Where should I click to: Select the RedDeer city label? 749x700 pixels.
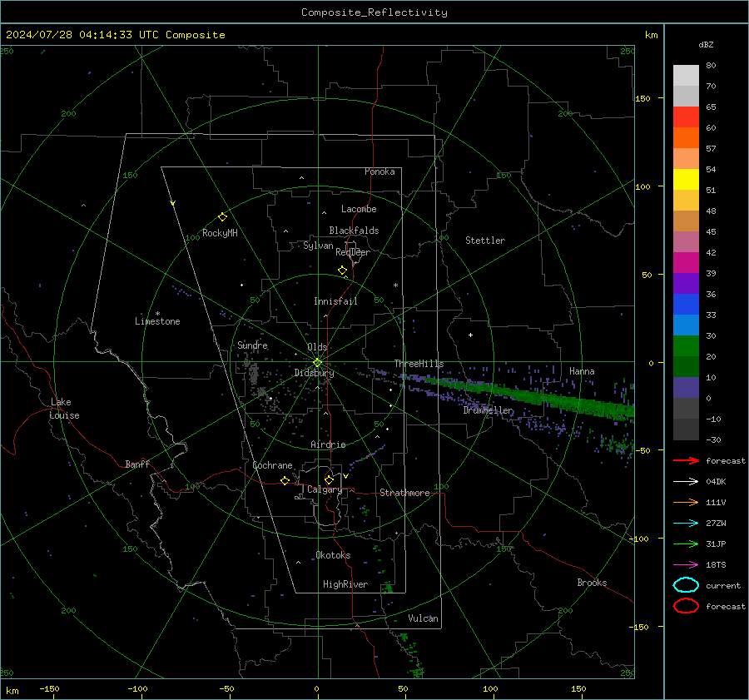[x=353, y=252]
